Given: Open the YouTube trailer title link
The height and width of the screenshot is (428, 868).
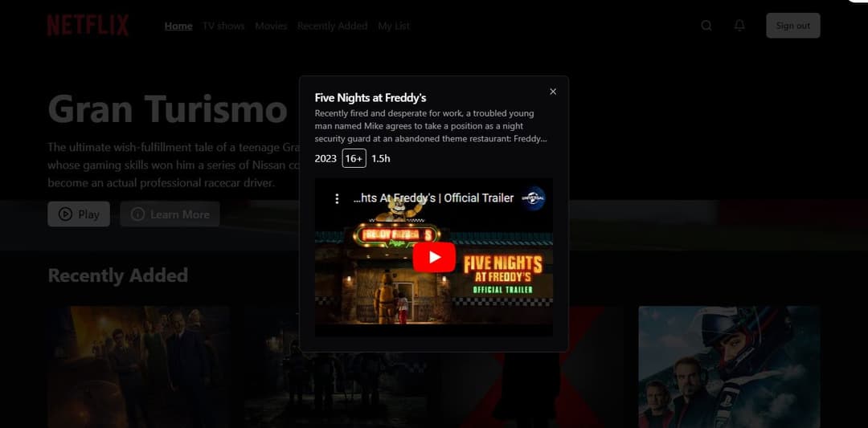Looking at the screenshot, I should 433,198.
